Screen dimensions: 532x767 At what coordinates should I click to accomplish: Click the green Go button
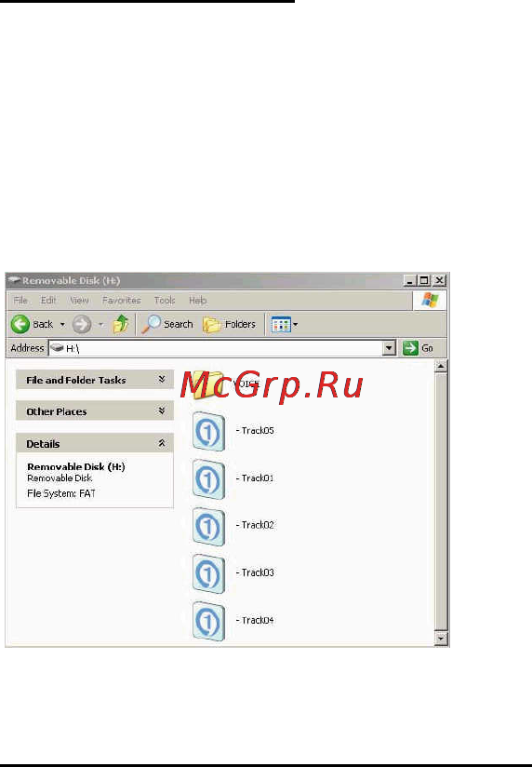point(419,348)
